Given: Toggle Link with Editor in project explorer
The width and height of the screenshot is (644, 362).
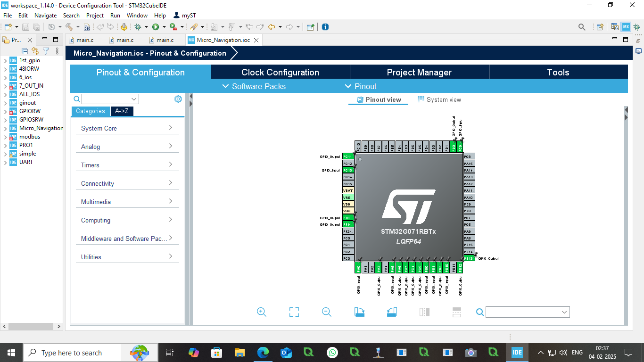Looking at the screenshot, I should [x=35, y=51].
